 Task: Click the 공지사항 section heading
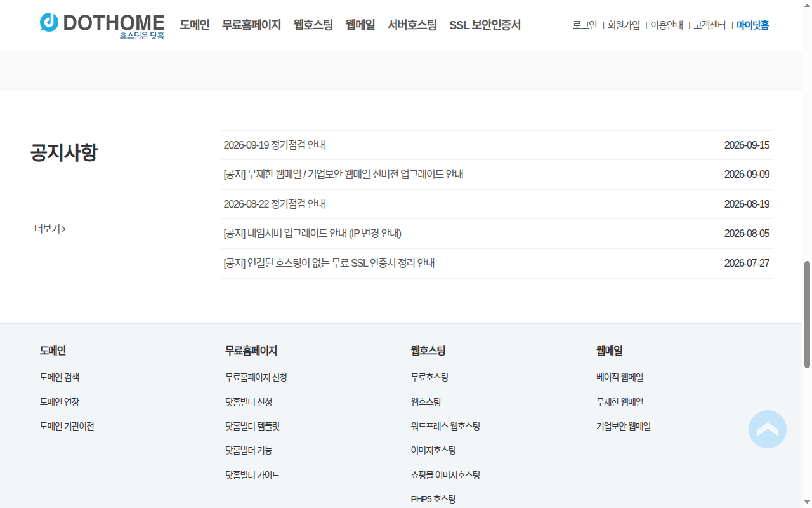(x=64, y=153)
